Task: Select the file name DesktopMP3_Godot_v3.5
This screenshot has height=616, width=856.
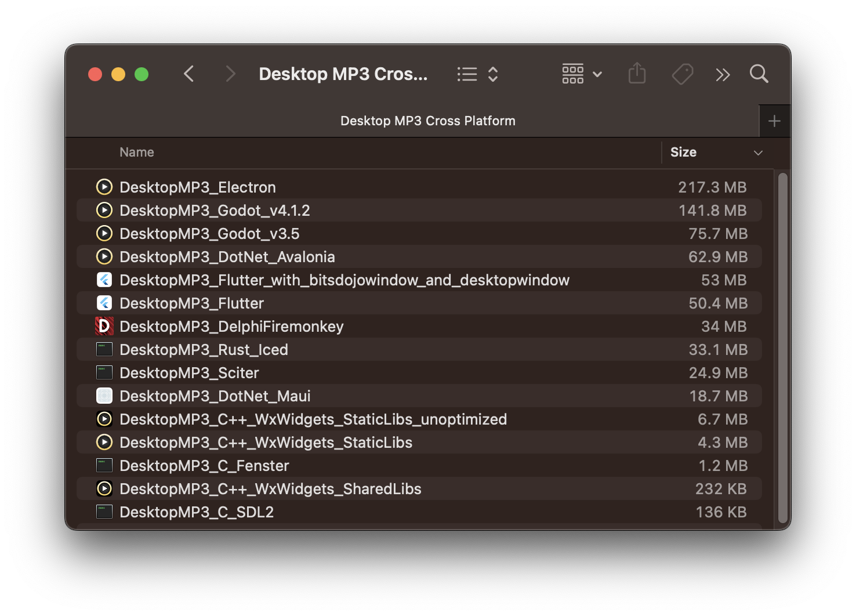Action: [x=209, y=234]
